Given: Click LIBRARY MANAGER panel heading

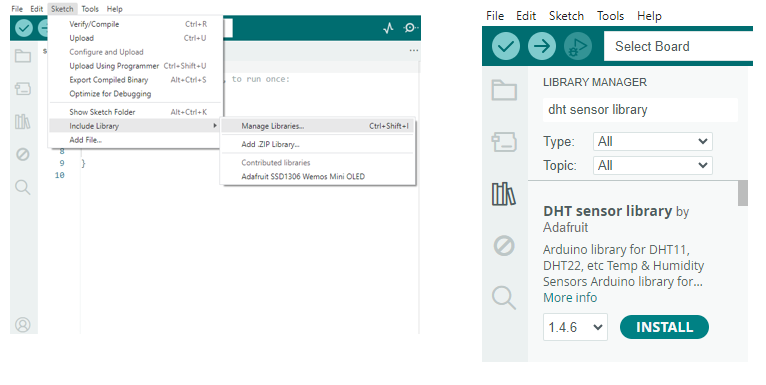Looking at the screenshot, I should click(x=595, y=82).
